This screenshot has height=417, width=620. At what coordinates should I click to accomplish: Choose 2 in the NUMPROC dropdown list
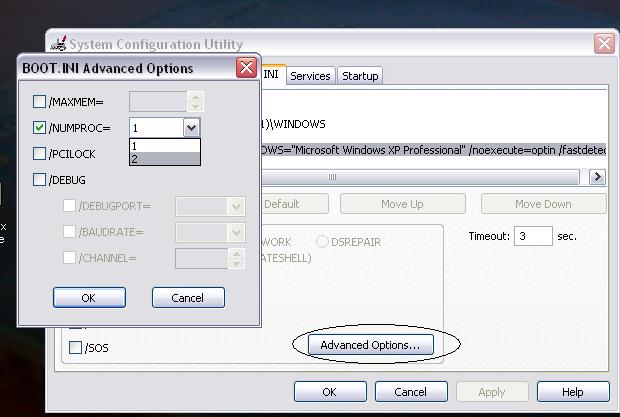click(165, 158)
